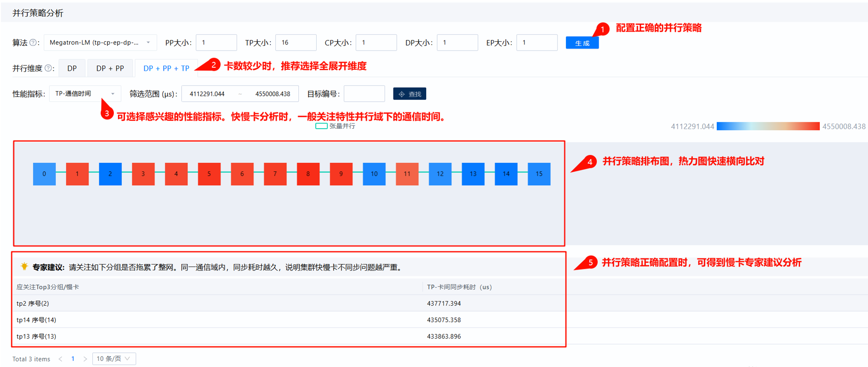Select rank node 8 in layout
Image resolution: width=868 pixels, height=367 pixels.
[308, 174]
